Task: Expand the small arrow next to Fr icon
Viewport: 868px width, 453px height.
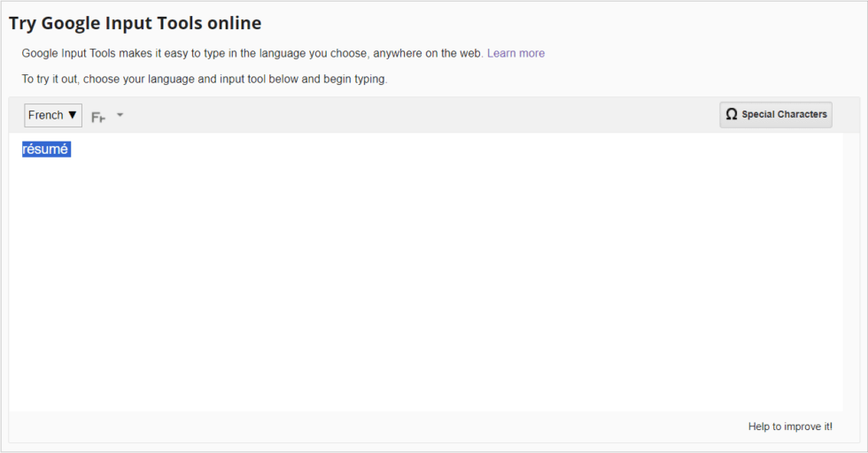Action: 120,115
